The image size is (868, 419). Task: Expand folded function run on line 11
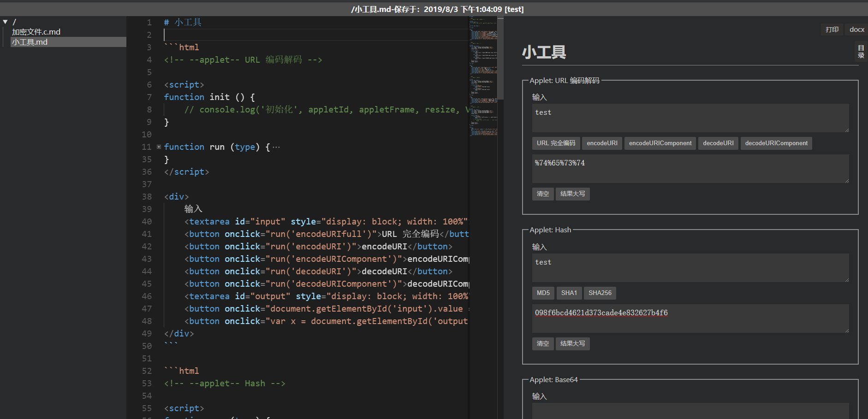[x=159, y=147]
